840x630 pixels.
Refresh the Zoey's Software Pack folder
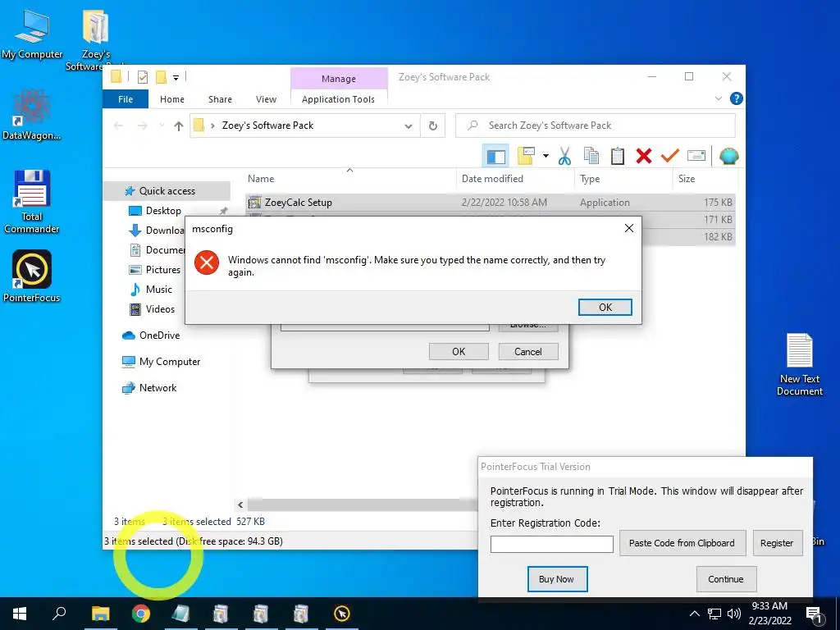(433, 126)
